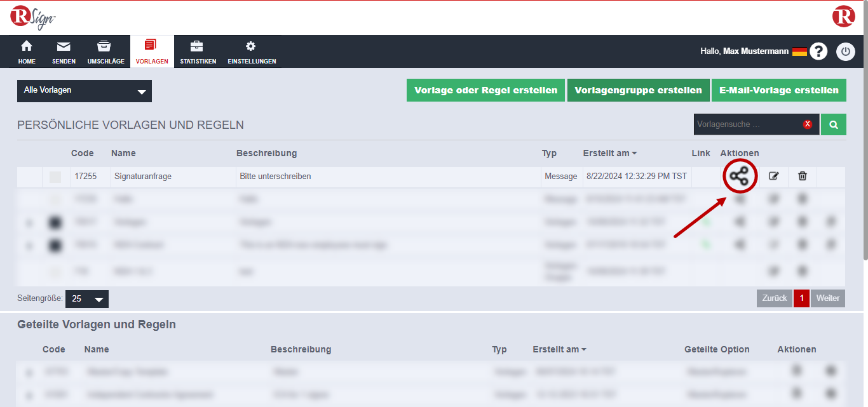Image resolution: width=868 pixels, height=407 pixels.
Task: Click the edit icon for Signaturanfrage
Action: (773, 177)
